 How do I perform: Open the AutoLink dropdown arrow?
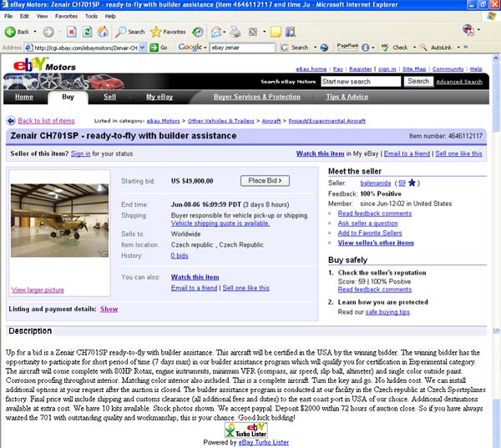click(x=458, y=48)
